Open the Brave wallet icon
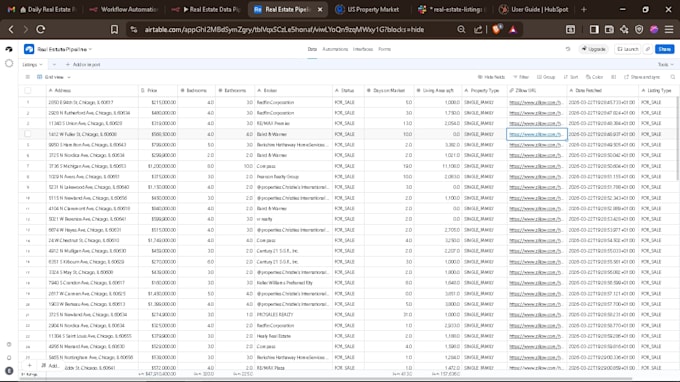This screenshot has height=382, width=680. coord(609,29)
